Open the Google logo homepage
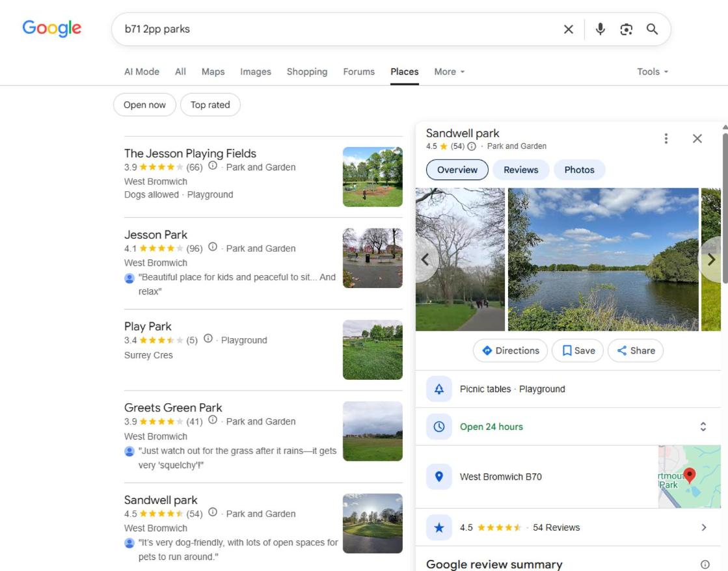Image resolution: width=728 pixels, height=571 pixels. (51, 29)
